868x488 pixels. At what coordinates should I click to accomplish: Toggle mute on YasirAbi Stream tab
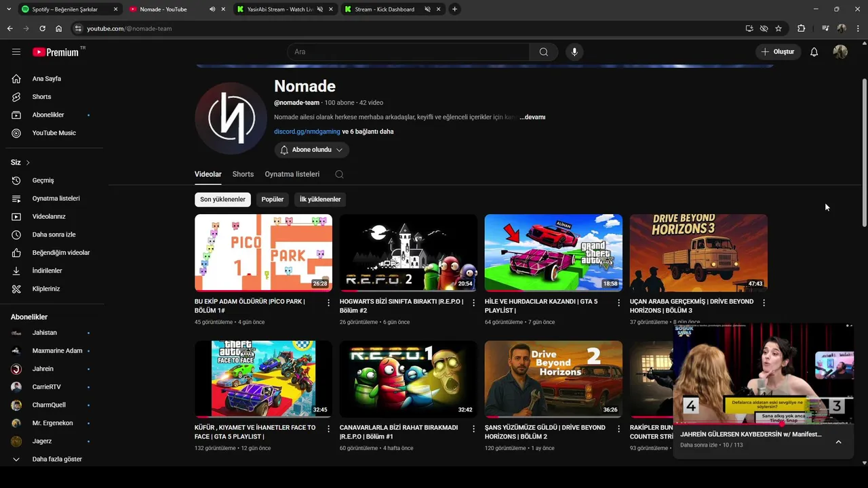click(x=320, y=9)
